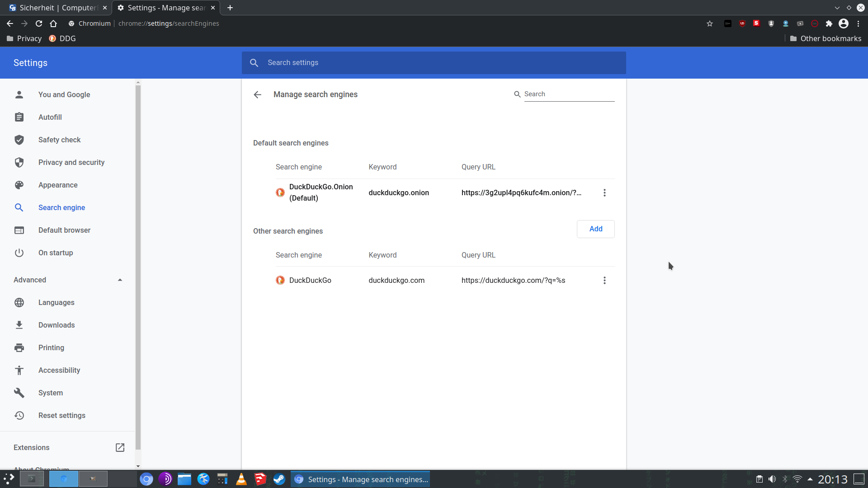The width and height of the screenshot is (868, 488).
Task: Open Extensions page via external link icon
Action: click(x=120, y=447)
